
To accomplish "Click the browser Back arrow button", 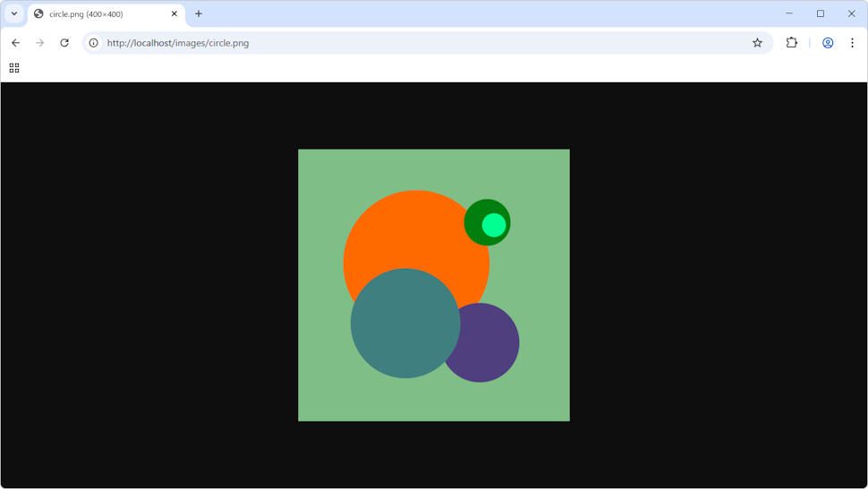I will (x=15, y=43).
